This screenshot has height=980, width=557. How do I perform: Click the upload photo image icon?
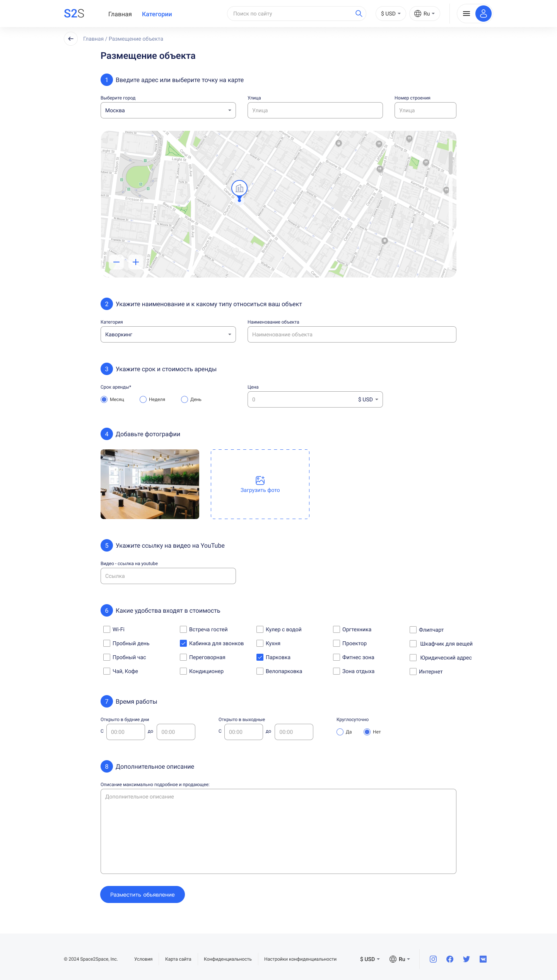click(x=260, y=480)
